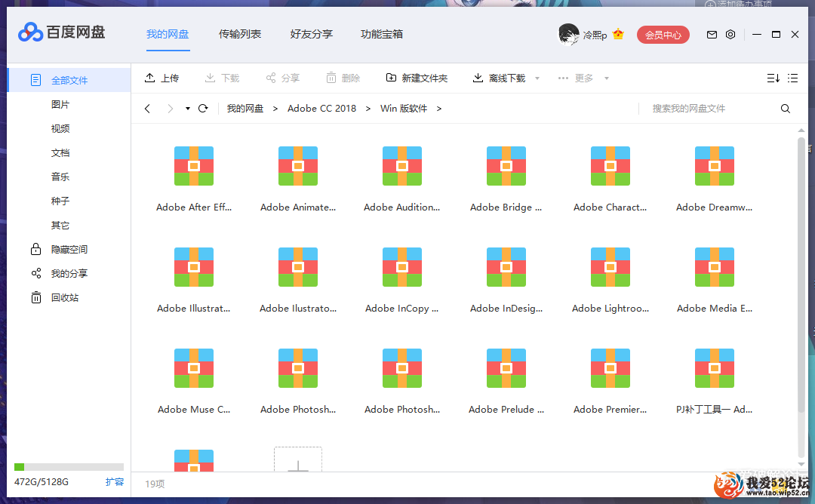Click the 搜索我的网盘文件 search field

click(689, 108)
